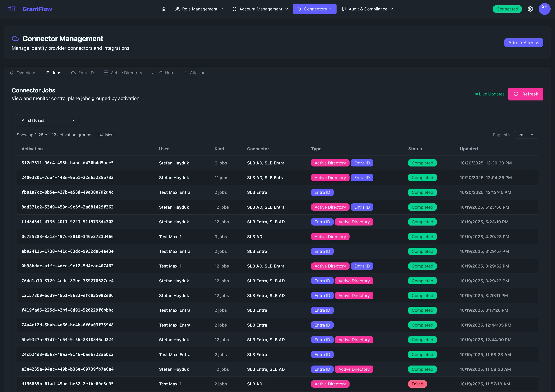Click the Connected status pill

pos(507,9)
